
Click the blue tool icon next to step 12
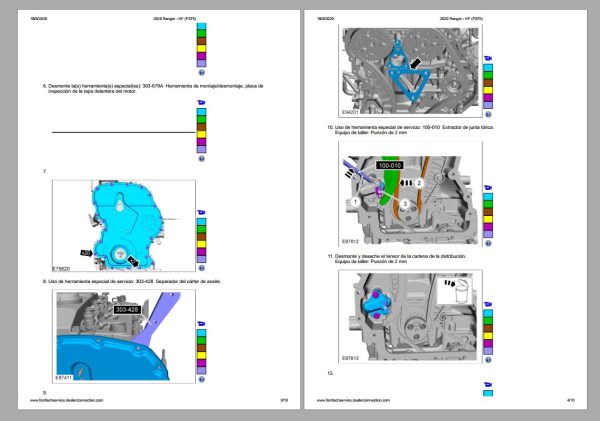(488, 385)
